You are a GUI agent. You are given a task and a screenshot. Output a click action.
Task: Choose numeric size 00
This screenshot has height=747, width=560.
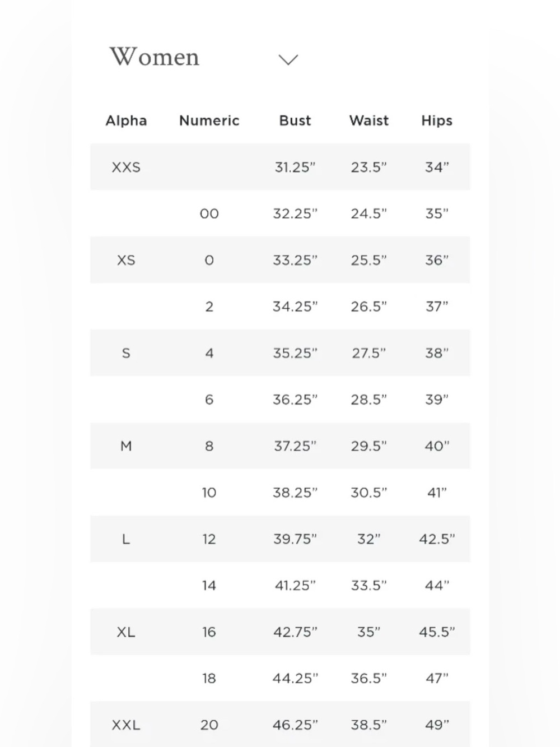(x=209, y=214)
